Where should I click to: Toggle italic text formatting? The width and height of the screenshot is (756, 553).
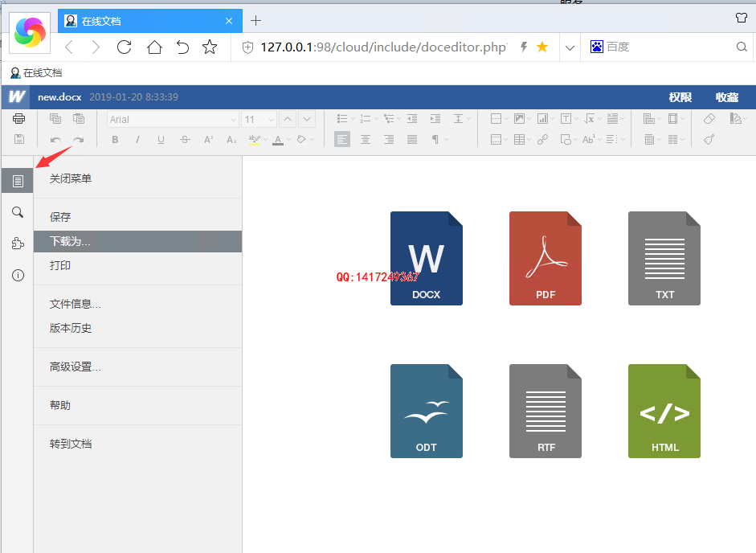point(137,140)
